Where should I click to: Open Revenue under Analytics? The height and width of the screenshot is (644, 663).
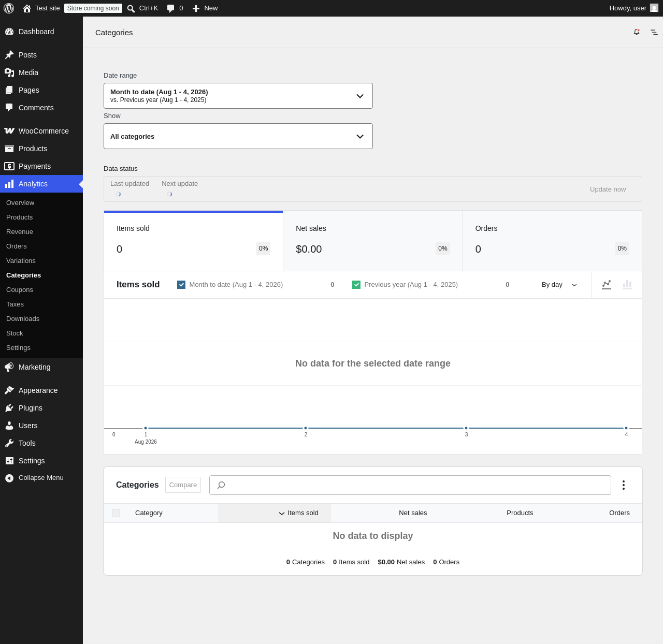pyautogui.click(x=20, y=232)
